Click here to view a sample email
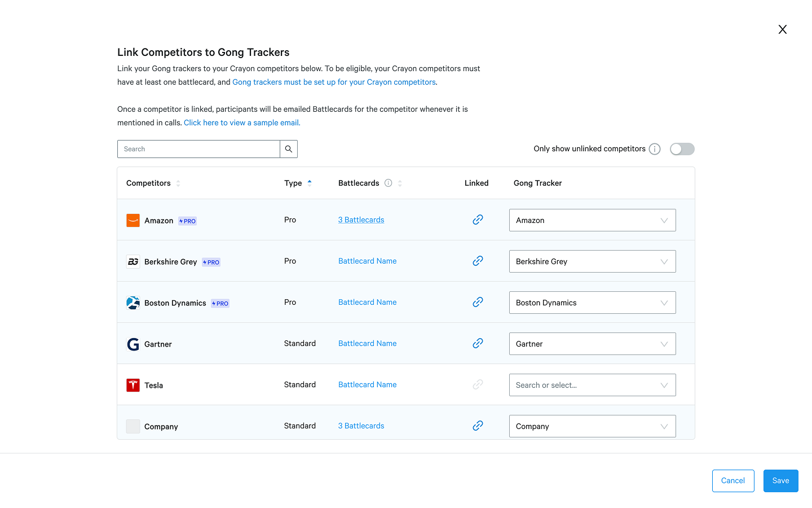Screen dimensions: 812x508 [242, 122]
